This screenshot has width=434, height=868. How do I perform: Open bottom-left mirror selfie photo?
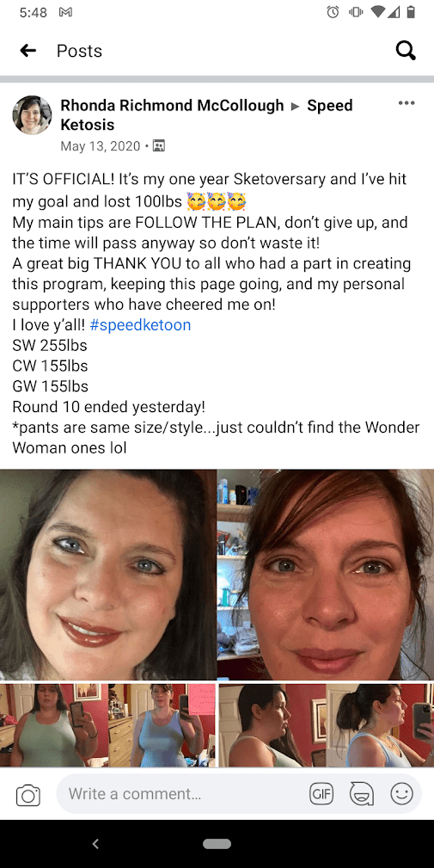click(107, 725)
